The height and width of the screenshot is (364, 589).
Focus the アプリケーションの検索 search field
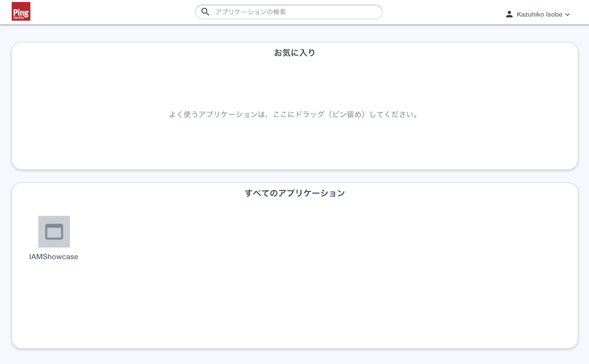pyautogui.click(x=289, y=12)
